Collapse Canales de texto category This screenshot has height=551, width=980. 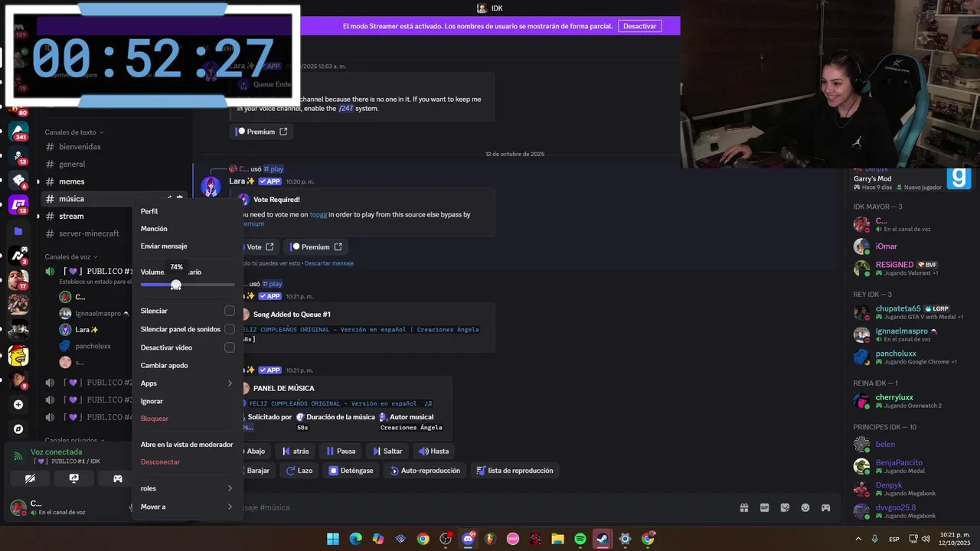(73, 132)
